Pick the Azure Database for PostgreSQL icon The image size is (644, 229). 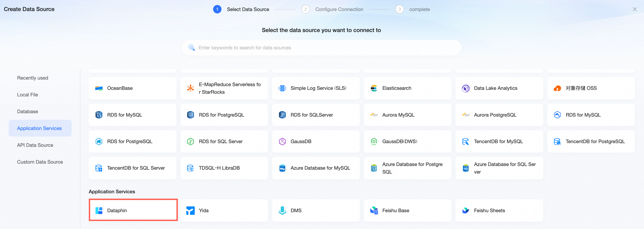tap(374, 168)
